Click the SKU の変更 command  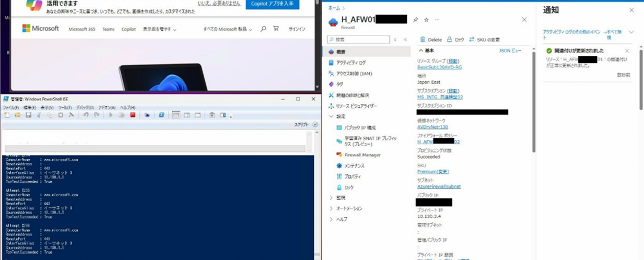(x=484, y=40)
